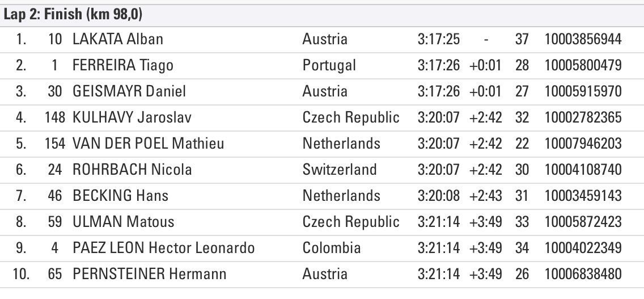Select finish time 3:20:08
This screenshot has width=644, height=299.
click(x=438, y=196)
